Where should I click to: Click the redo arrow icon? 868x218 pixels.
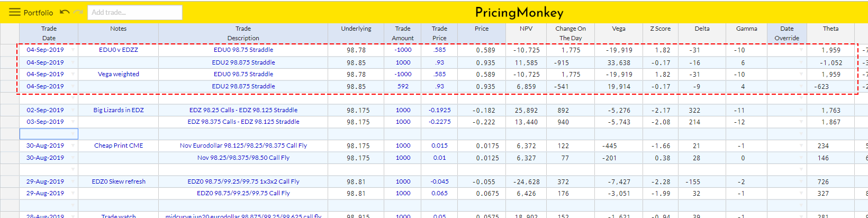click(x=78, y=12)
